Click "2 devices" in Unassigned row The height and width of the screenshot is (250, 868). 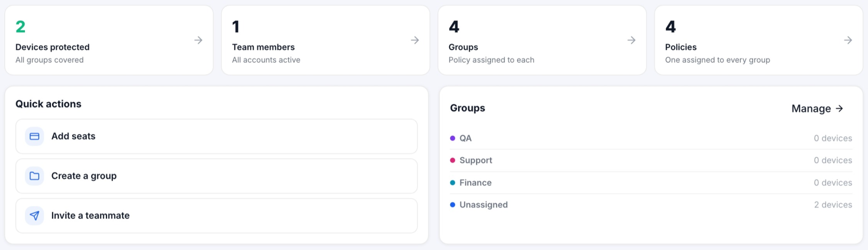833,205
